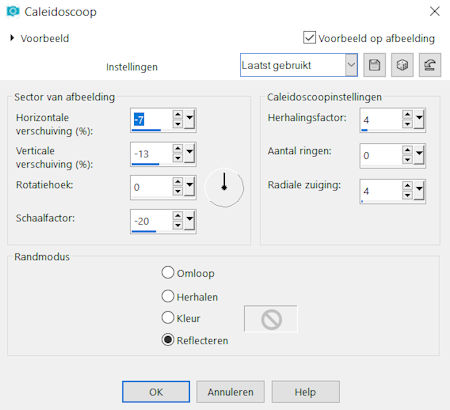Open the Rotatiehoek slider dropdown arrow
The height and width of the screenshot is (410, 450).
coord(189,186)
